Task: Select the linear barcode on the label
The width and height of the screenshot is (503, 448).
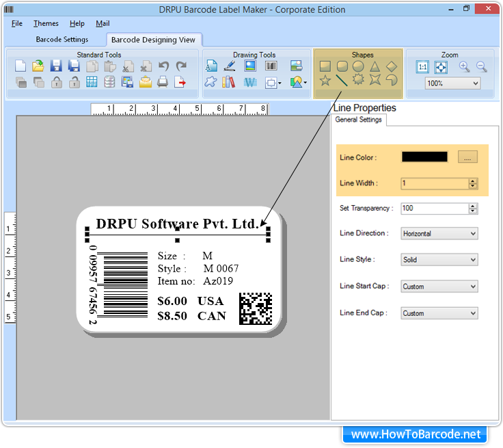Action: point(118,285)
